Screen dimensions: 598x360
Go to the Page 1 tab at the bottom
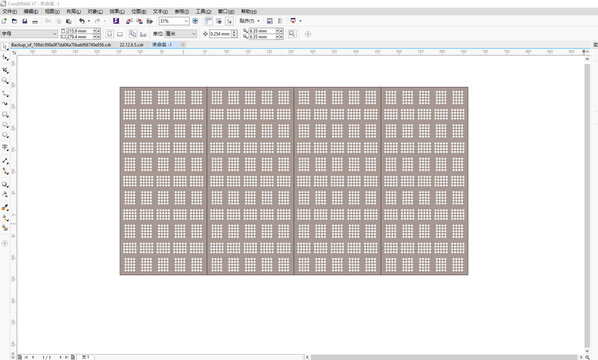click(x=86, y=357)
